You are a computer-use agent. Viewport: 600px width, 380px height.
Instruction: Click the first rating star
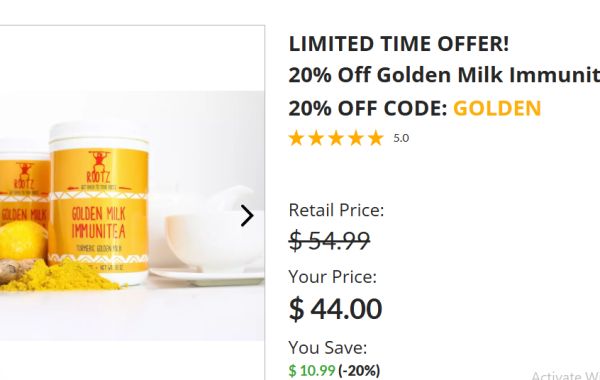click(x=296, y=138)
